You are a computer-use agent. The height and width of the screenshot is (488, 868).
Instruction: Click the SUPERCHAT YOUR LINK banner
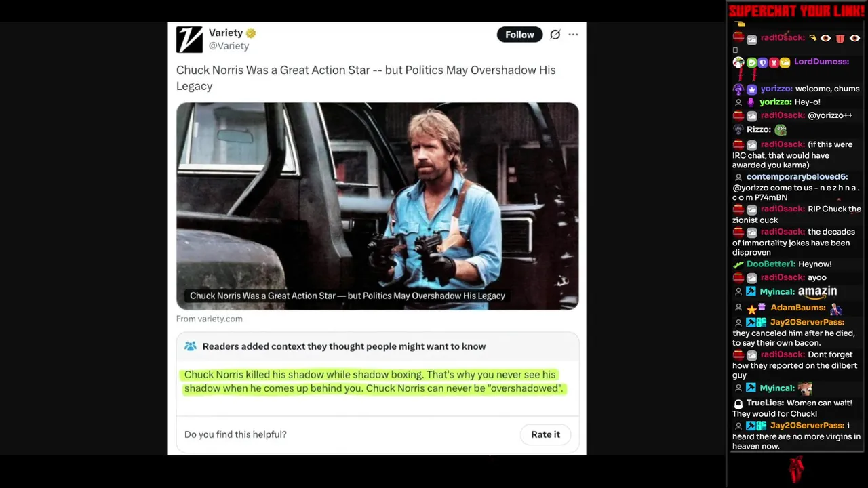[x=796, y=11]
